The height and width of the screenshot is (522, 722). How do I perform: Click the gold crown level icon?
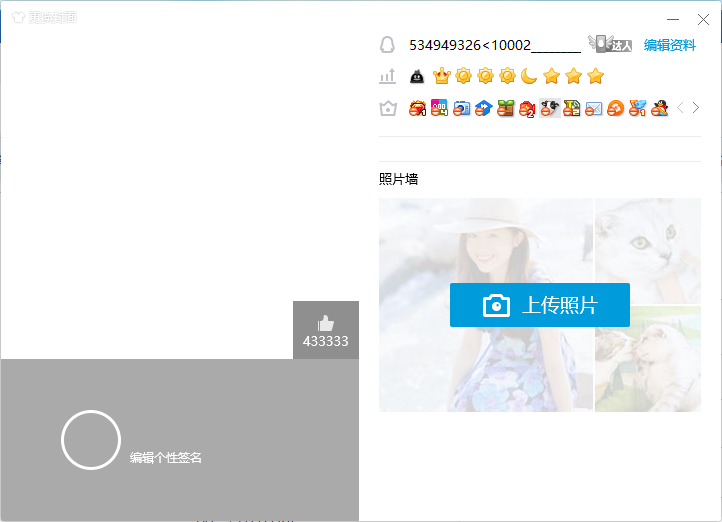tap(442, 76)
